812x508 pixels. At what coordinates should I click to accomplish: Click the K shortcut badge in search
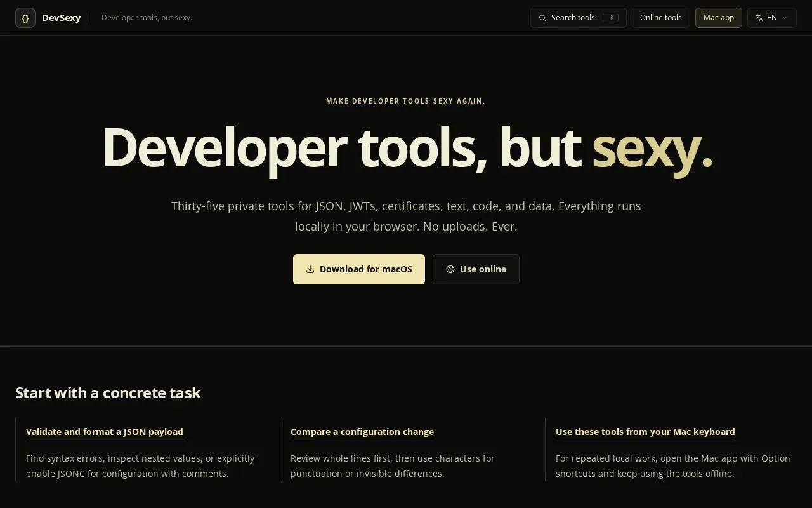[610, 18]
